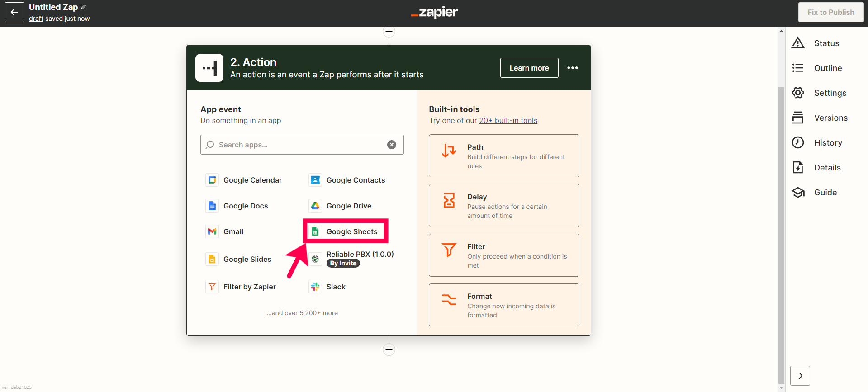Click the search magnifier icon
Viewport: 868px width, 392px height.
pyautogui.click(x=210, y=145)
